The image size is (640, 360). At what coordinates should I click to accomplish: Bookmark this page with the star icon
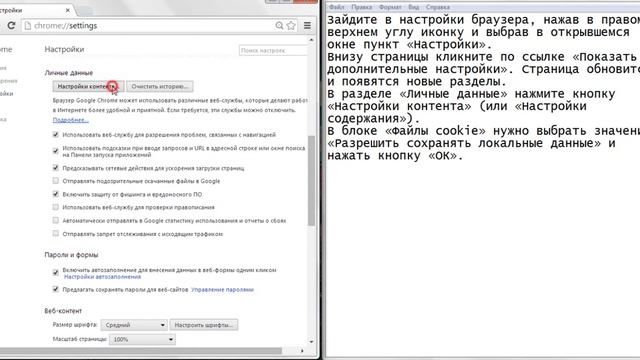291,26
